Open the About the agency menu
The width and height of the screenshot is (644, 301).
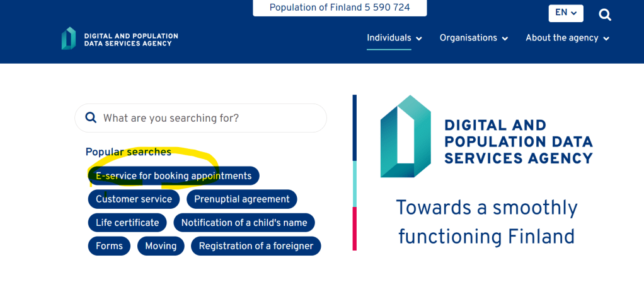coord(567,38)
